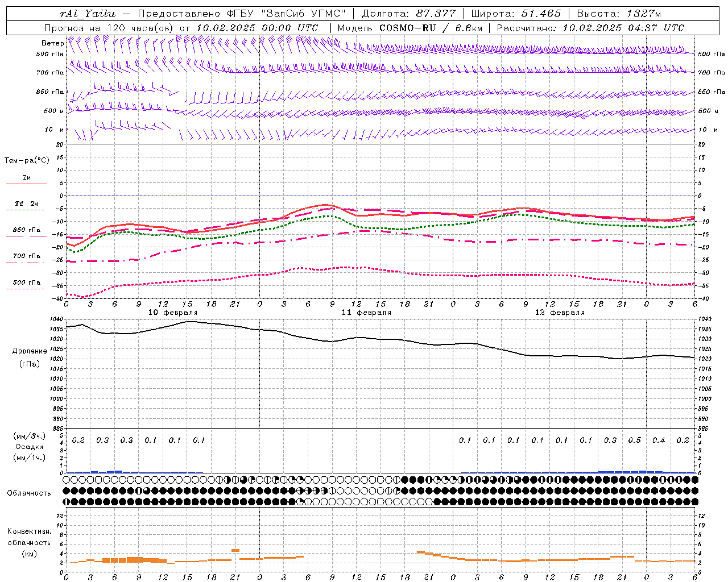Screen dimensions: 728x582
Task: Click the "Облачность" cloud cover label
Action: pos(29,493)
